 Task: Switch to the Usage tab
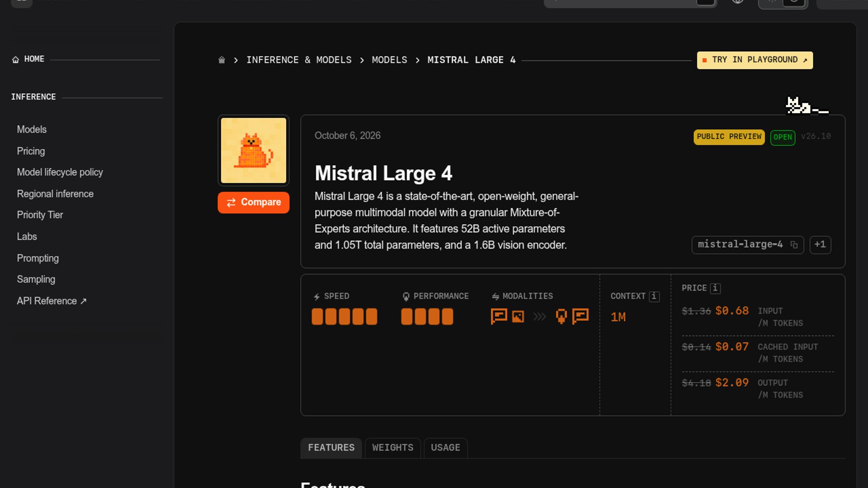pos(445,448)
